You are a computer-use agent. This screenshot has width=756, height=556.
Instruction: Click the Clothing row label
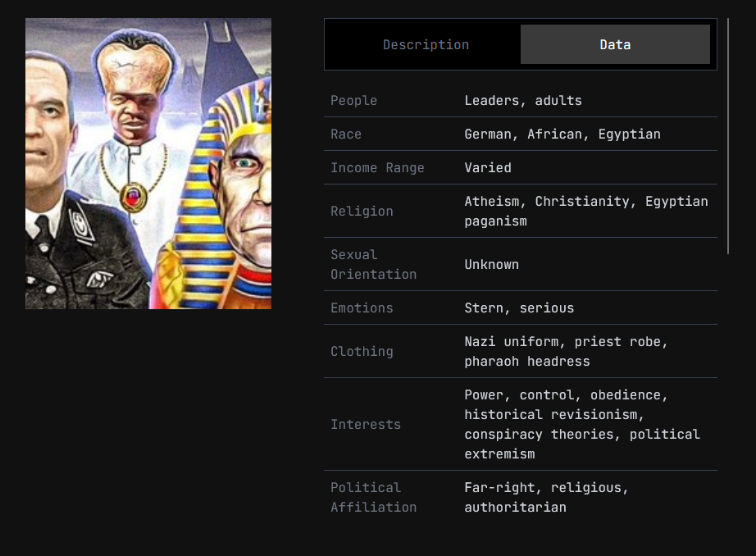[362, 352]
